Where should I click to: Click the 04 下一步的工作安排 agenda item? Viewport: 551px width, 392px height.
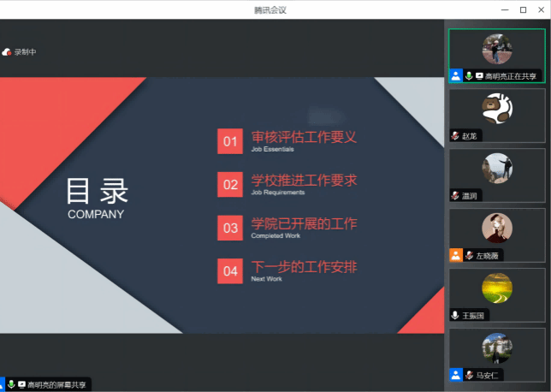(x=287, y=271)
